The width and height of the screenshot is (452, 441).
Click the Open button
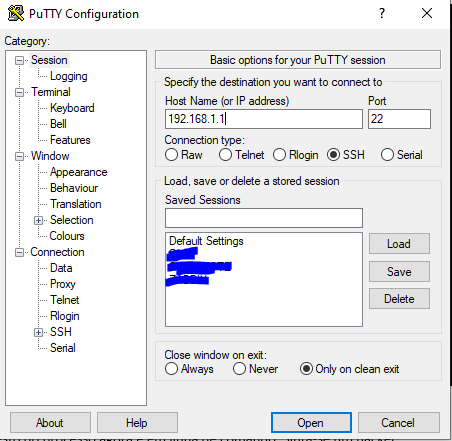click(311, 423)
